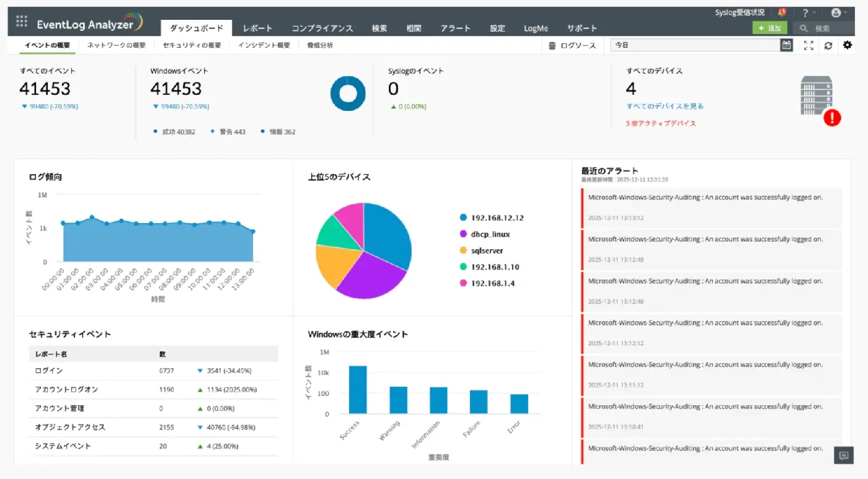The width and height of the screenshot is (868, 479).
Task: Click the ログソース button
Action: coord(572,45)
